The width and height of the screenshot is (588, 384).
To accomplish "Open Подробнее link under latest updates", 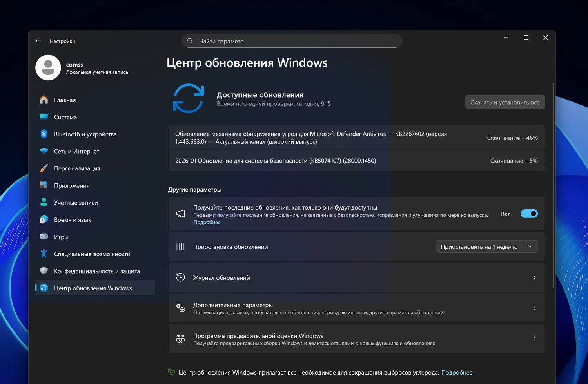I will click(207, 222).
